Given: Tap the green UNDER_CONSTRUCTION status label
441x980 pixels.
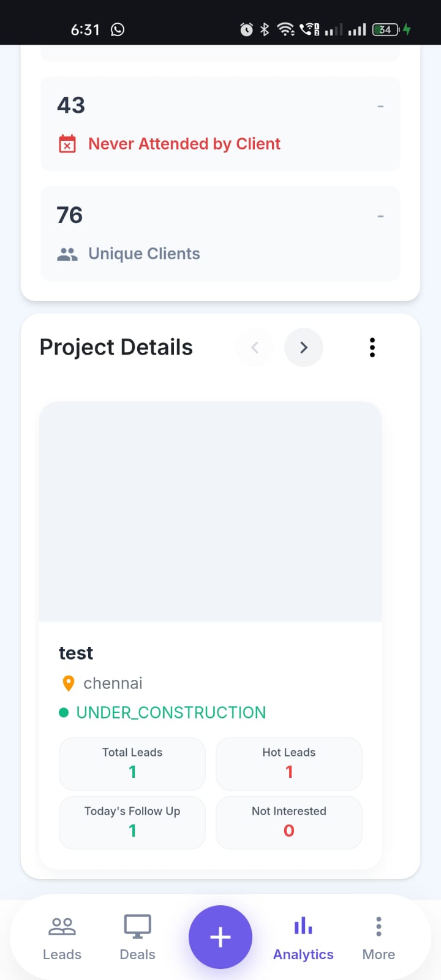Looking at the screenshot, I should tap(171, 712).
